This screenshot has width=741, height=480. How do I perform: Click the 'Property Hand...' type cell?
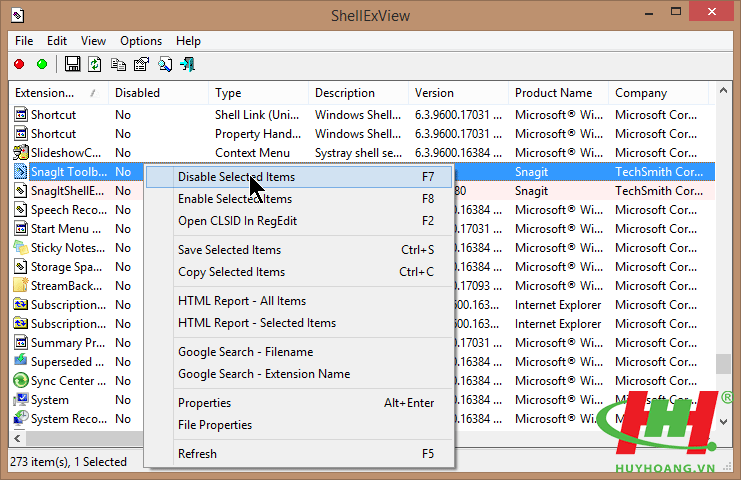coord(258,134)
